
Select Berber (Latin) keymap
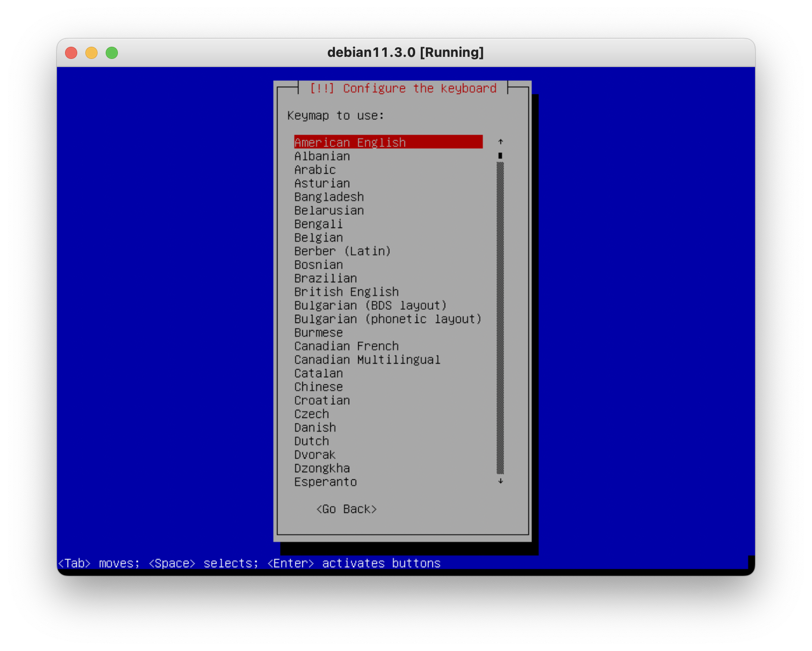(x=342, y=251)
